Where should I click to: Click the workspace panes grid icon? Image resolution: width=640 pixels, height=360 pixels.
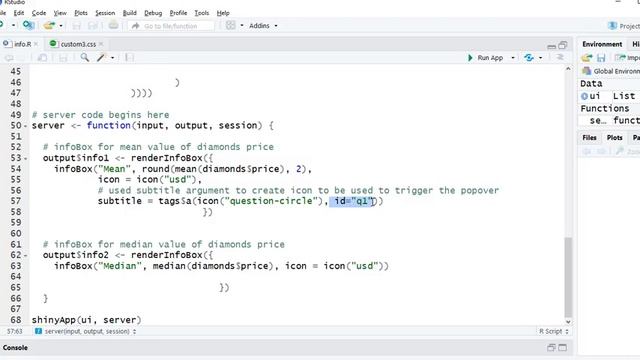click(x=231, y=25)
